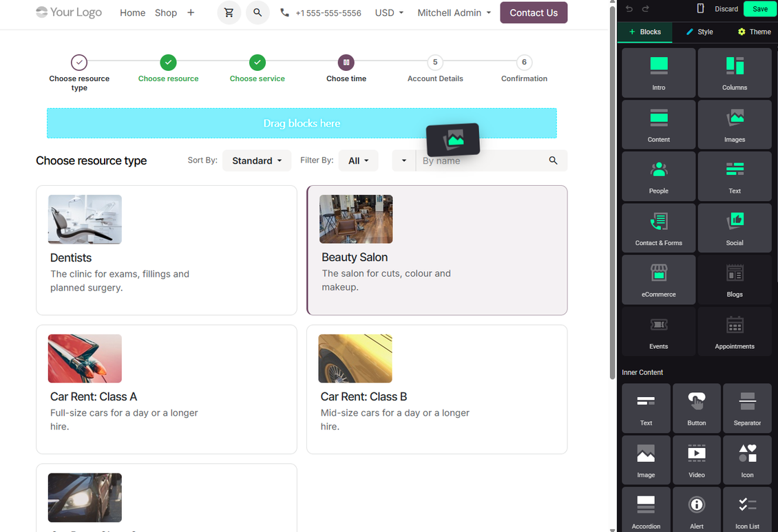Click the Chose time step circle
The height and width of the screenshot is (532, 778).
346,63
